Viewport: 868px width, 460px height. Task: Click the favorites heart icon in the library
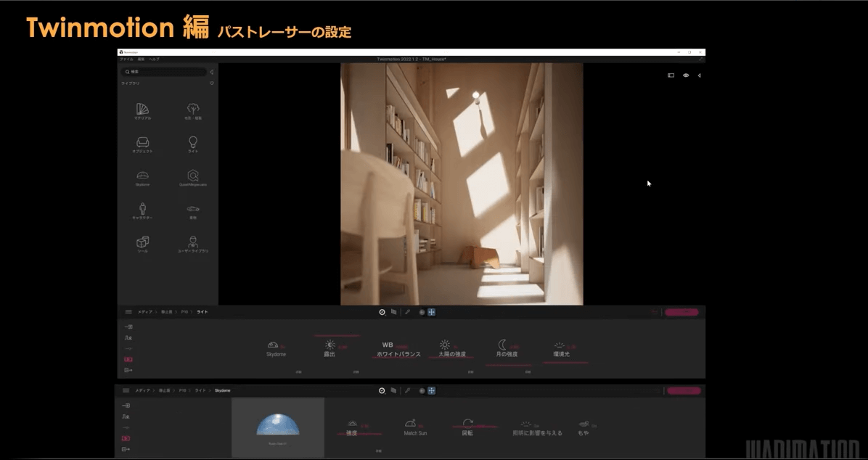tap(211, 83)
